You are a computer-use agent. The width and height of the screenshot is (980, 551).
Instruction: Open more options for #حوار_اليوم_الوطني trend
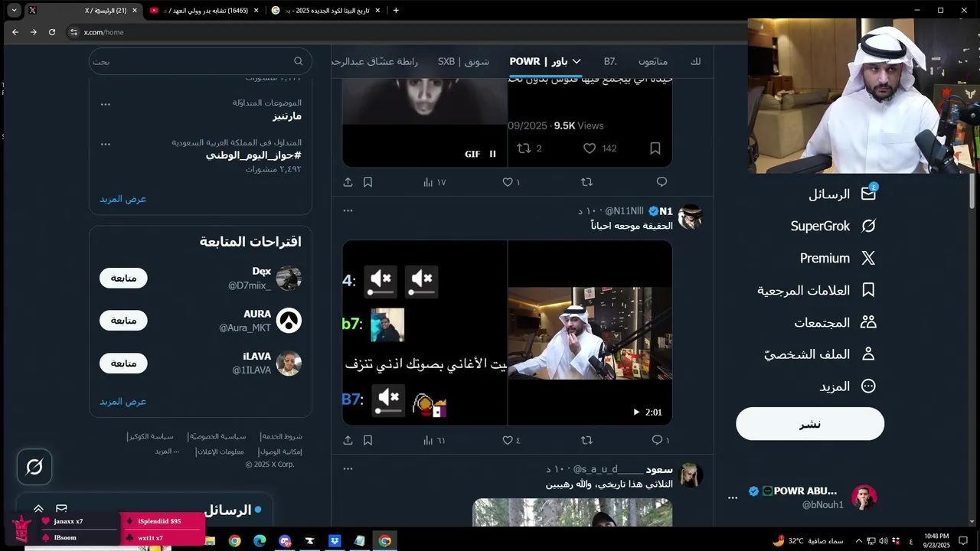coord(106,144)
